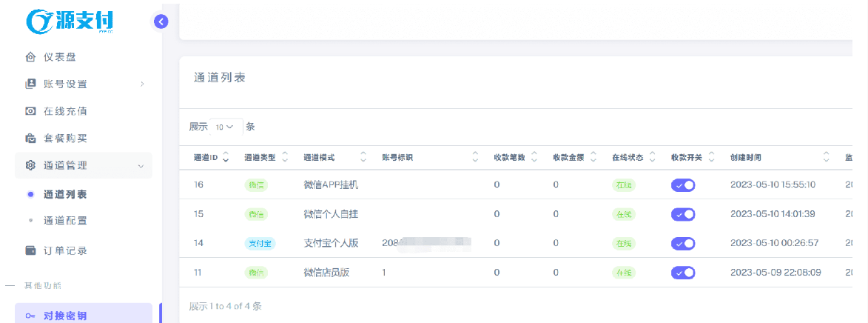
Task: Click the 展示 1 to 4 of 4 条 summary
Action: point(225,306)
